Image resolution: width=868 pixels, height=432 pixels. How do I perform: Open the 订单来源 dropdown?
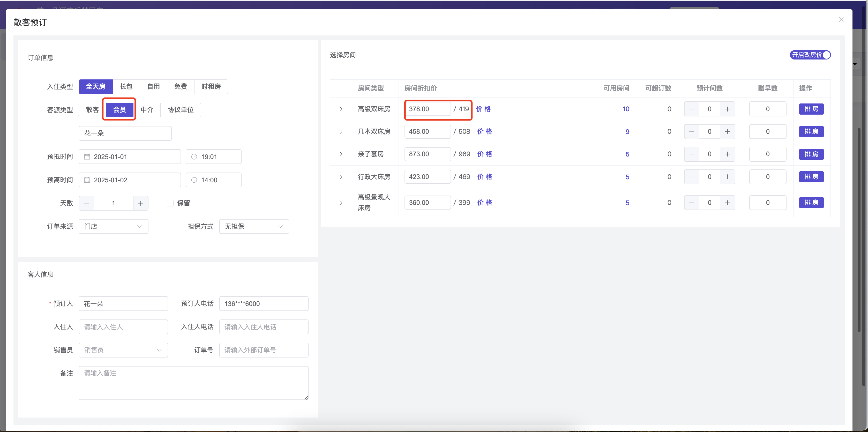pos(113,226)
